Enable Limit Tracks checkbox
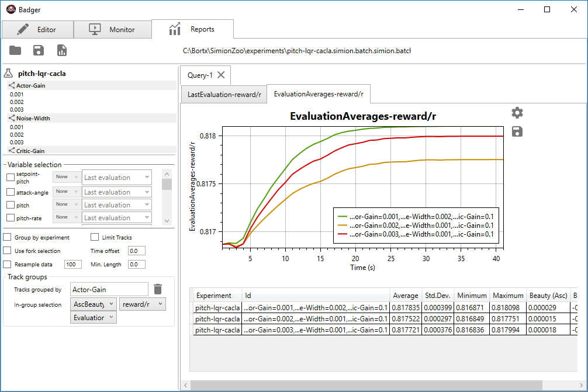This screenshot has height=392, width=588. [x=95, y=237]
